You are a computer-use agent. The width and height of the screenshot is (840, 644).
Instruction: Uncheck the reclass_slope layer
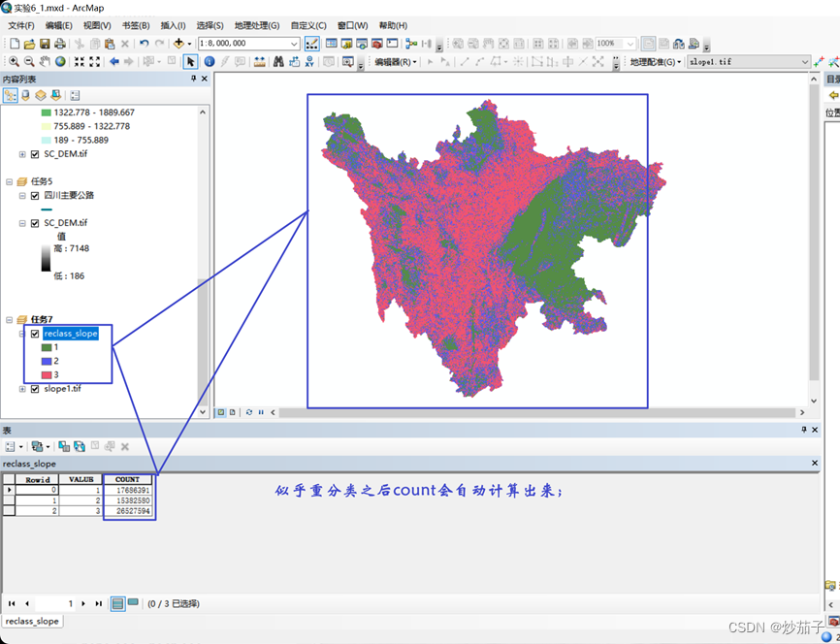(35, 334)
